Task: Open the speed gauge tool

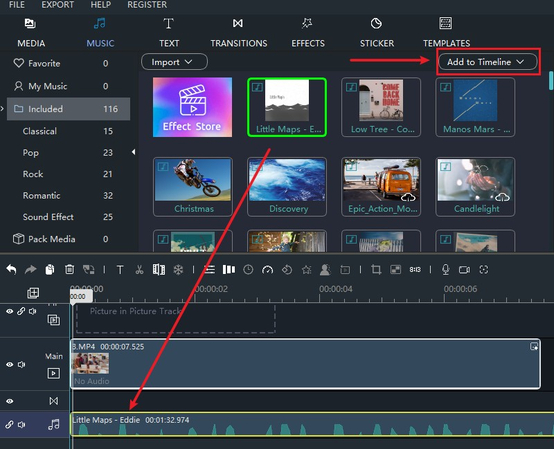Action: pos(267,270)
